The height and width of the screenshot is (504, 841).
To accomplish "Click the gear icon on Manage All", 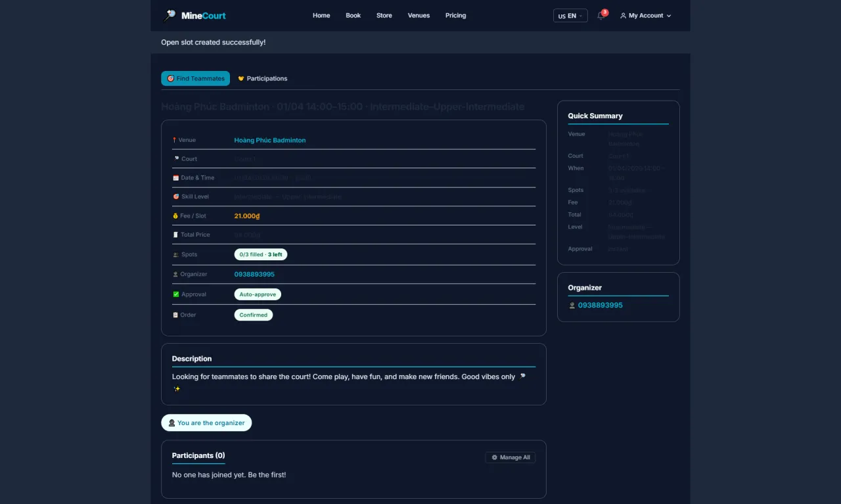I will pyautogui.click(x=495, y=457).
